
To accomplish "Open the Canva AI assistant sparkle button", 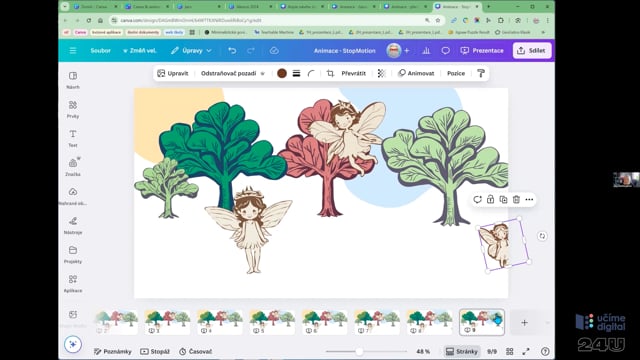I will (x=73, y=344).
